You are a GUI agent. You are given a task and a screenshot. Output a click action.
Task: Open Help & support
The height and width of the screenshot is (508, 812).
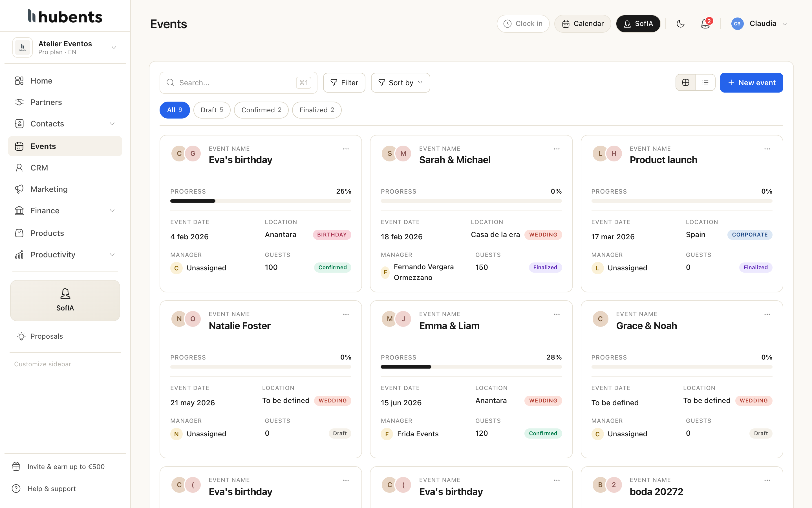tap(44, 489)
